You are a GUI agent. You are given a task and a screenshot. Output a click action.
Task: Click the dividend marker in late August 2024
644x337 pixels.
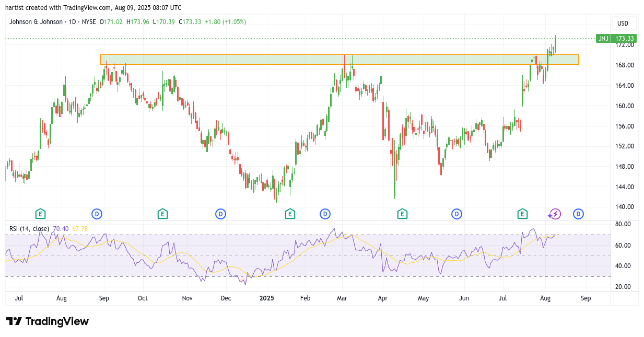click(x=97, y=214)
